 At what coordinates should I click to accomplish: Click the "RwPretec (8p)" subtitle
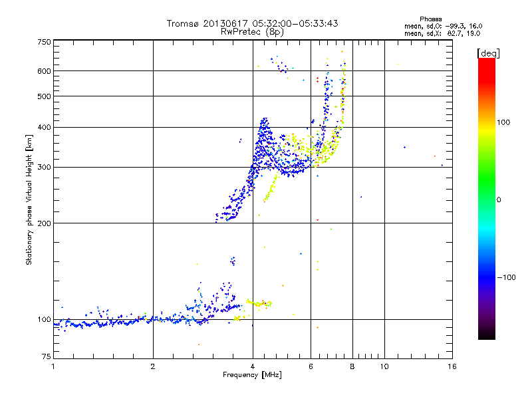pyautogui.click(x=252, y=32)
